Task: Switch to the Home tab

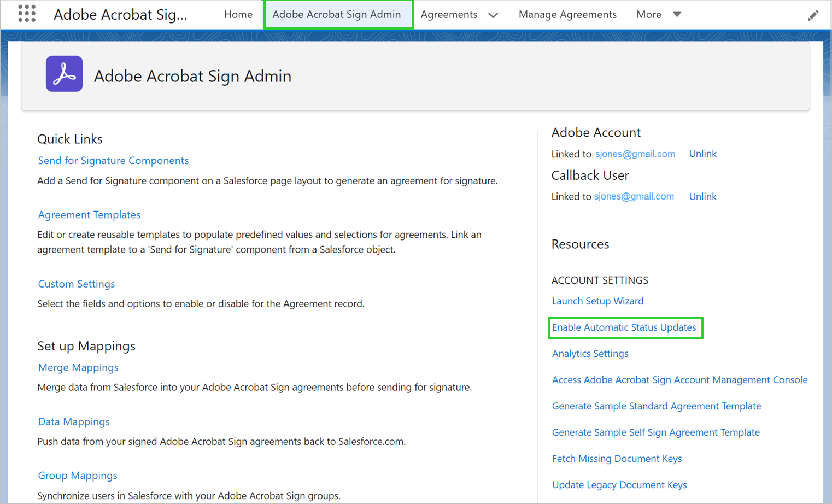Action: pyautogui.click(x=238, y=14)
